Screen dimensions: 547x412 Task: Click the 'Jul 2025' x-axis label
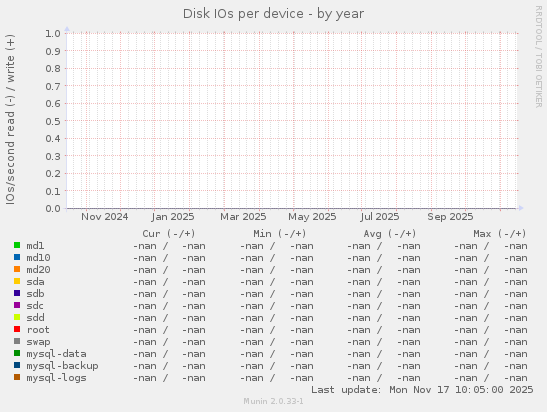coord(380,217)
